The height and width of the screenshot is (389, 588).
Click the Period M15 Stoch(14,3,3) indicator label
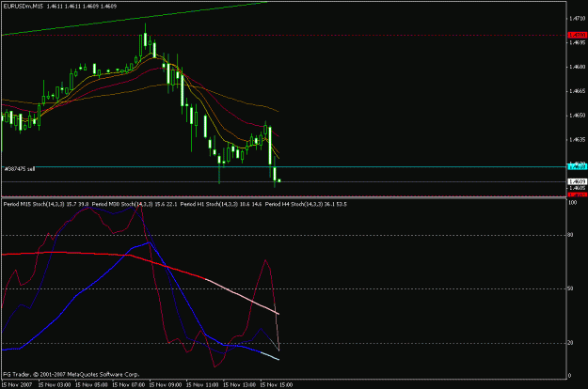pos(46,204)
